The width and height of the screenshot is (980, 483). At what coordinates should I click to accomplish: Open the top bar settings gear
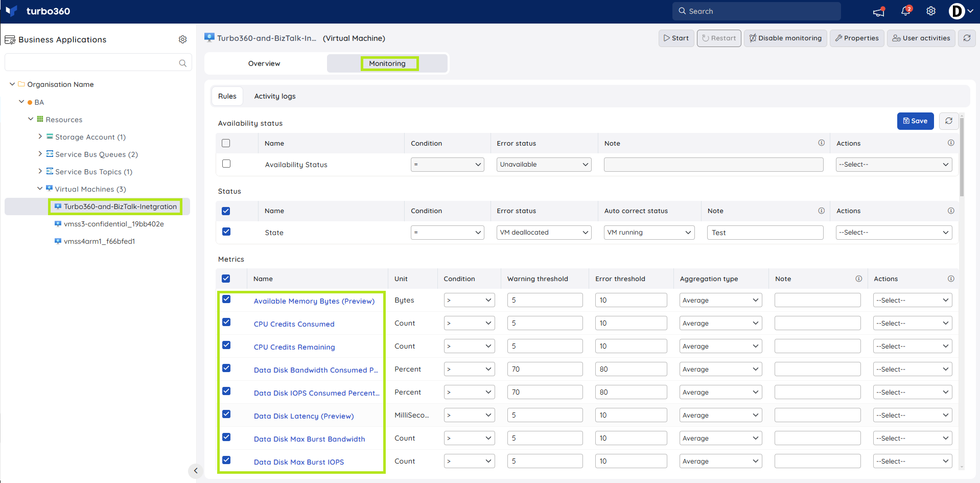click(931, 11)
